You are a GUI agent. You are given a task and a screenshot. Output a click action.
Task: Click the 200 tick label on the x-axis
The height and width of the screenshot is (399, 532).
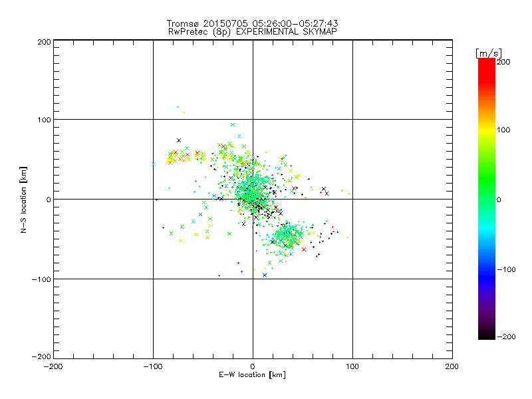click(x=452, y=366)
